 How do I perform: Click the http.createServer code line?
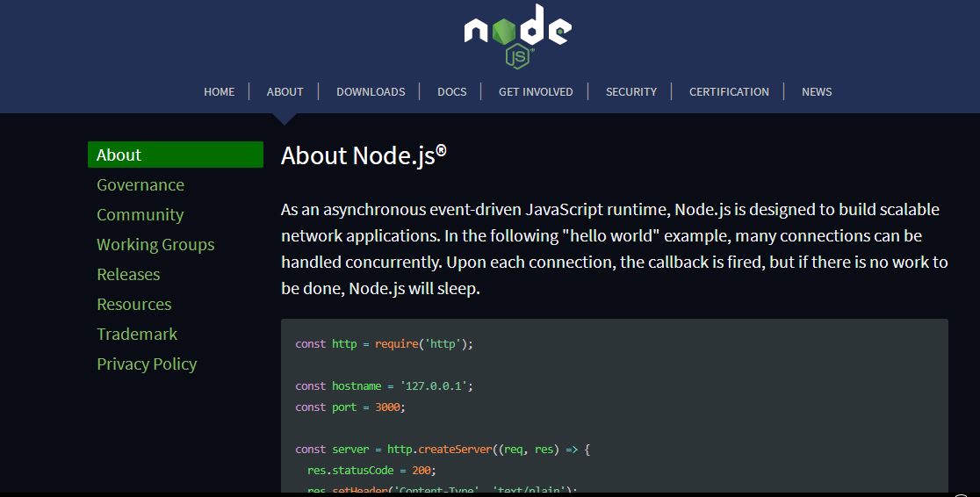[443, 450]
